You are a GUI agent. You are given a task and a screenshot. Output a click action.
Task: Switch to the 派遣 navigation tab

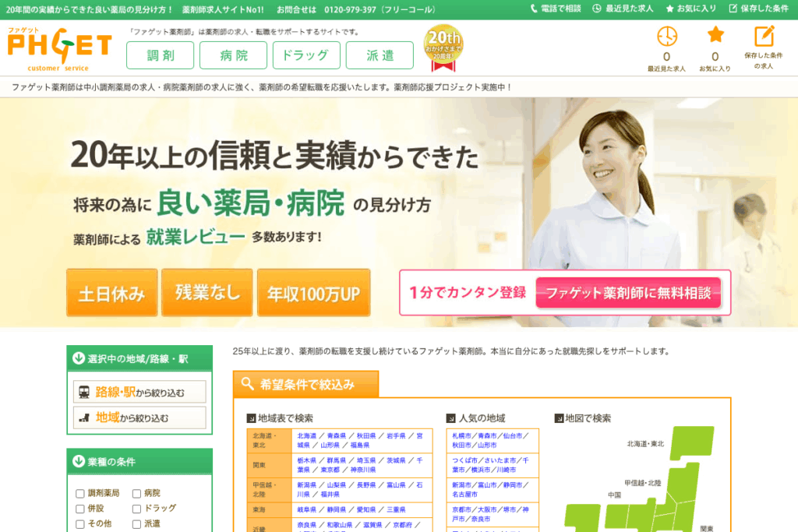point(380,55)
